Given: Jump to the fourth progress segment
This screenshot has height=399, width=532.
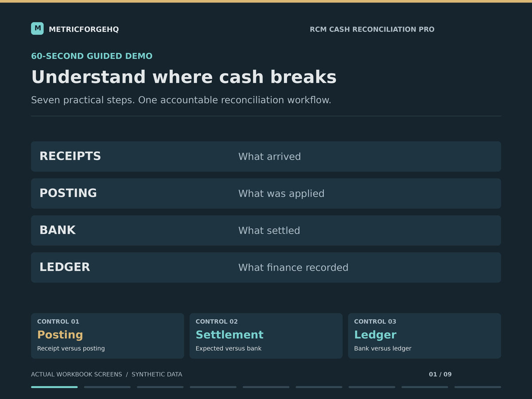Looking at the screenshot, I should click(213, 387).
